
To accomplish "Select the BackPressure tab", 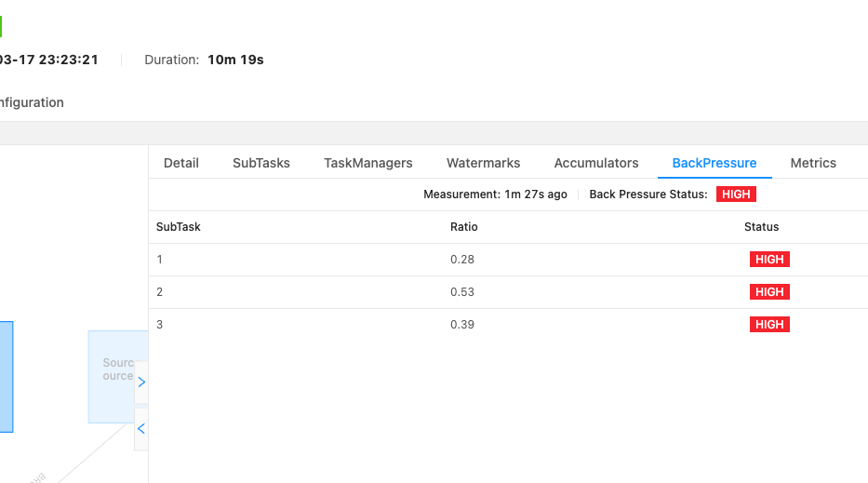I will click(x=714, y=163).
